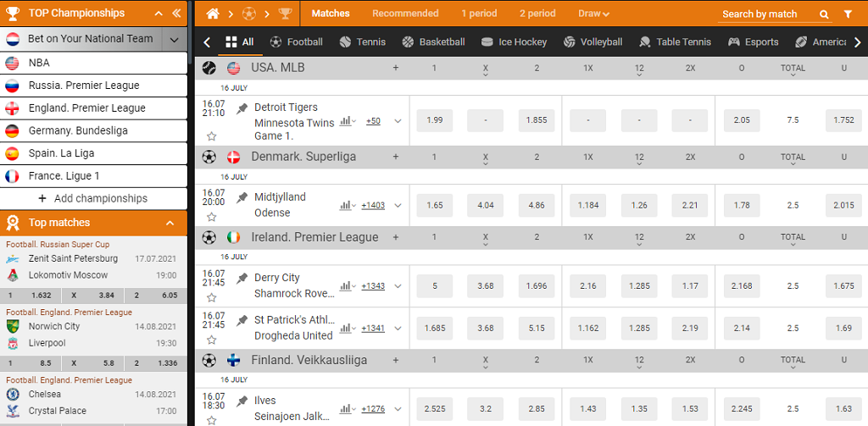Expand markets for Derry City match
Image resolution: width=868 pixels, height=426 pixels.
398,286
